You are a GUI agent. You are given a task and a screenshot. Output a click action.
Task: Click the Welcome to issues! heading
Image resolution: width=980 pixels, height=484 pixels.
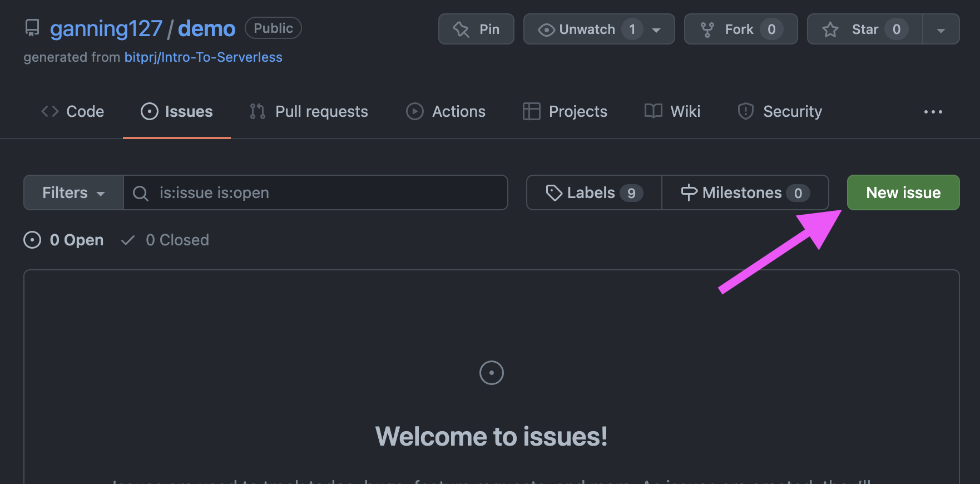491,436
